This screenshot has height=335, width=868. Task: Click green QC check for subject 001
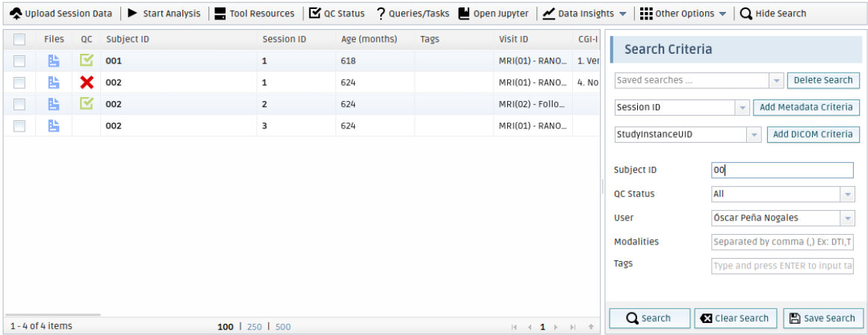[87, 61]
